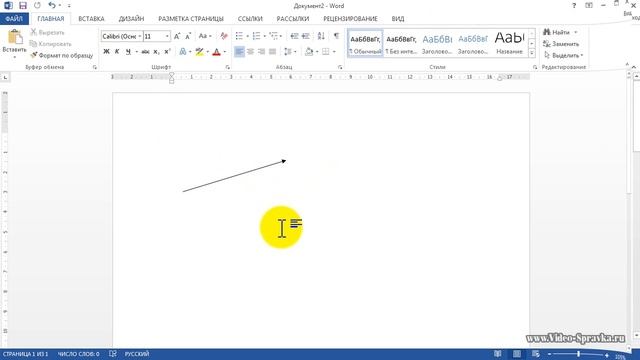Clear all formatting eraser icon
The height and width of the screenshot is (360, 640).
click(x=224, y=36)
